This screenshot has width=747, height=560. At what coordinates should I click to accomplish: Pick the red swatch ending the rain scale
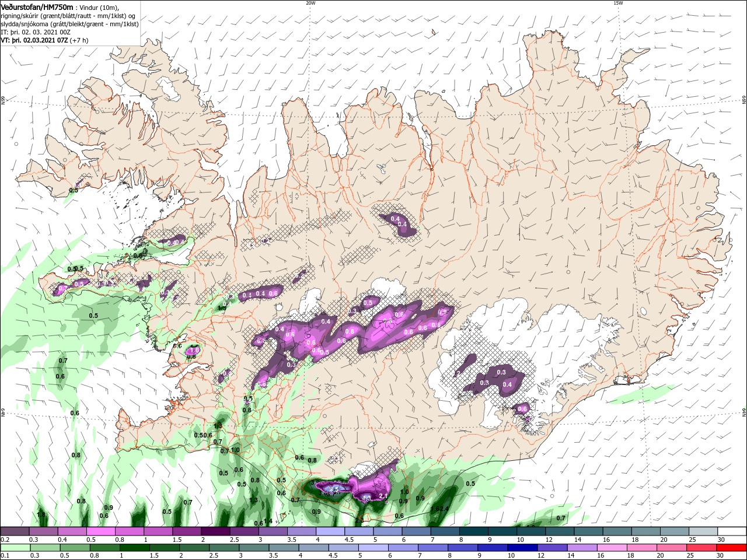(731, 548)
